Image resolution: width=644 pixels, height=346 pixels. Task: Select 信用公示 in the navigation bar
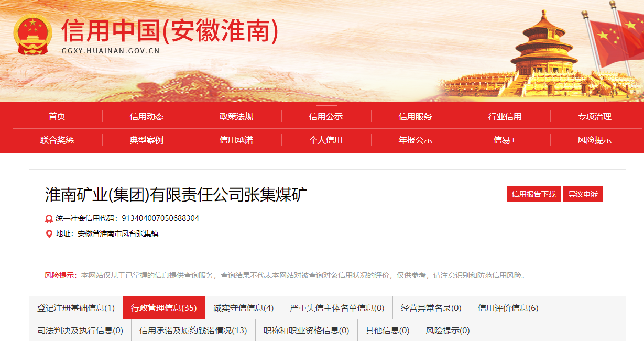point(326,116)
